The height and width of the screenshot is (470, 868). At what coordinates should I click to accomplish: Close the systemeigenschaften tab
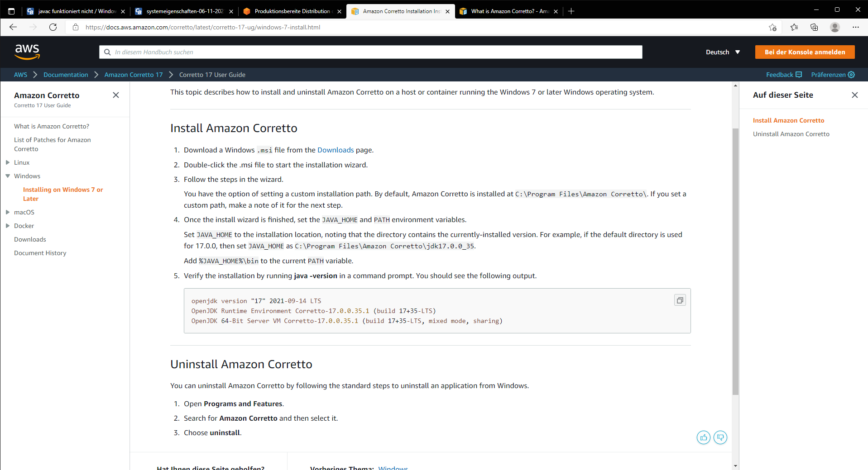[231, 12]
